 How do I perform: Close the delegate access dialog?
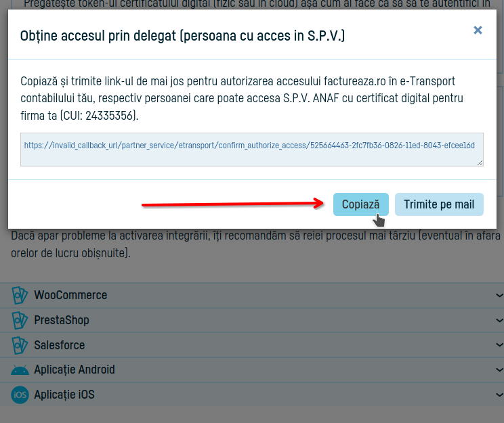[x=478, y=30]
